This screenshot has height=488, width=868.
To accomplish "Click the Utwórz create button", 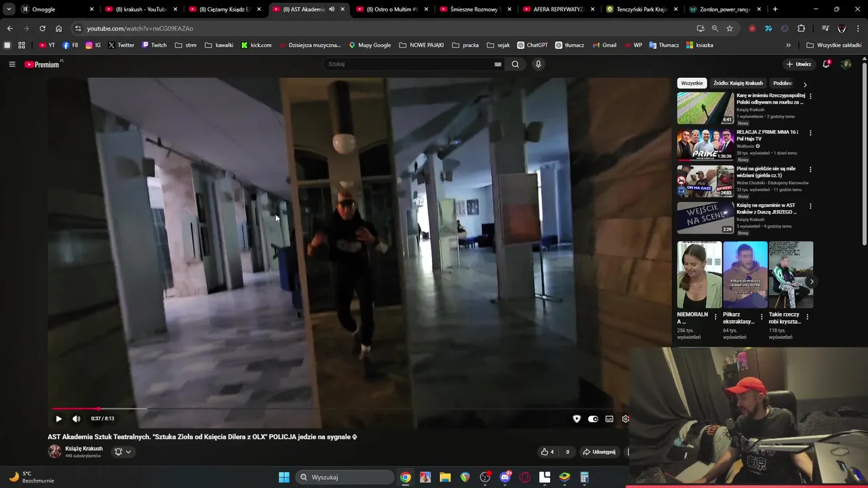I will tap(799, 64).
